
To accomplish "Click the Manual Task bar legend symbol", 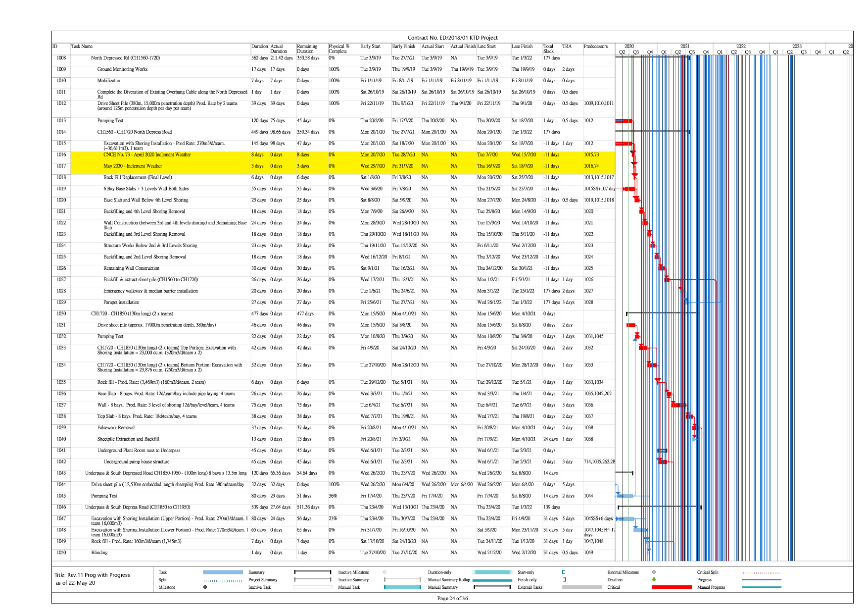I will click(402, 587).
